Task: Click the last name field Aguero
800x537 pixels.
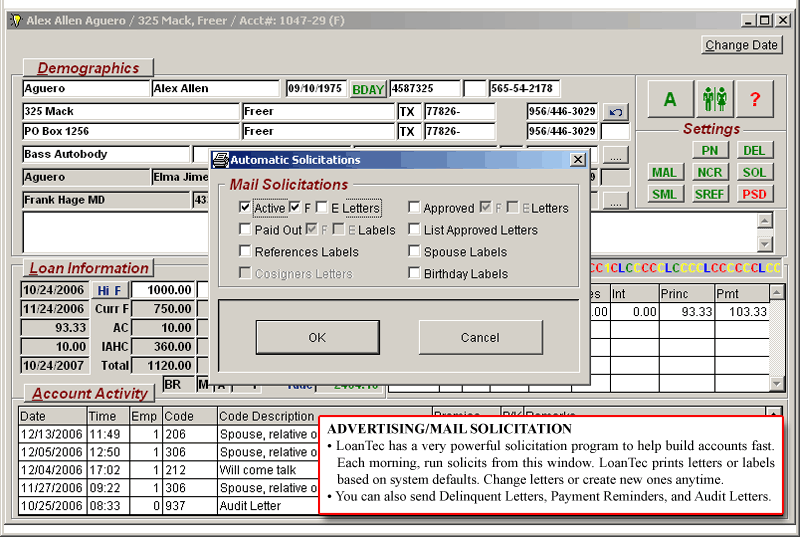Action: coord(86,88)
